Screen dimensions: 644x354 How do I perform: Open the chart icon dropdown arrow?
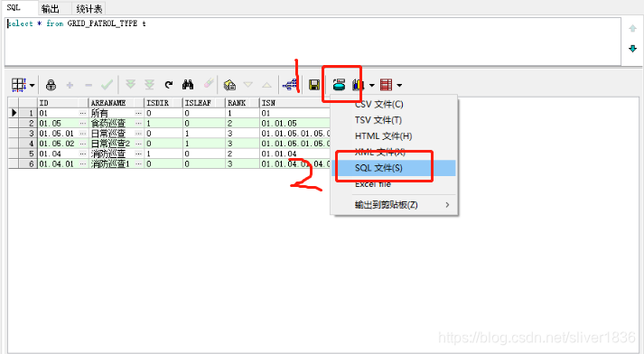[x=372, y=86]
